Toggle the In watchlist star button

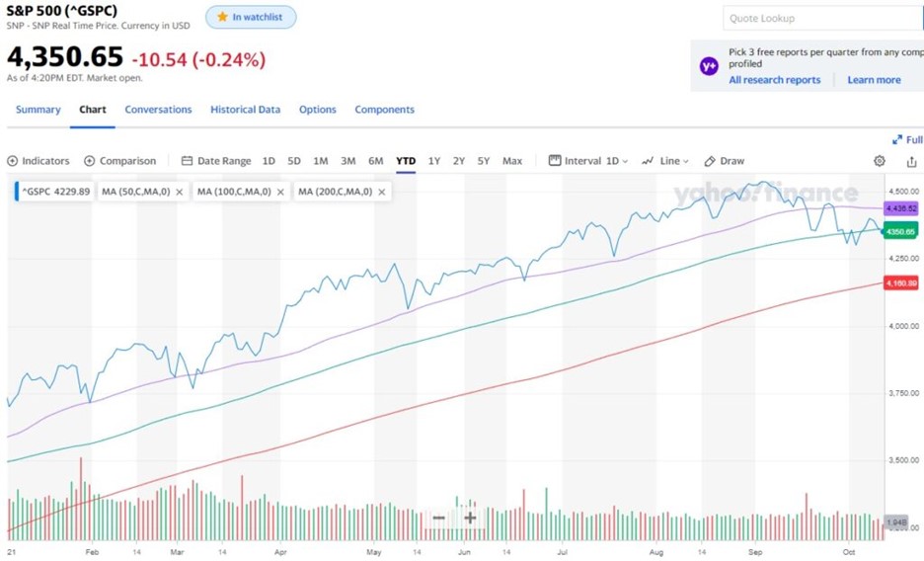point(251,17)
